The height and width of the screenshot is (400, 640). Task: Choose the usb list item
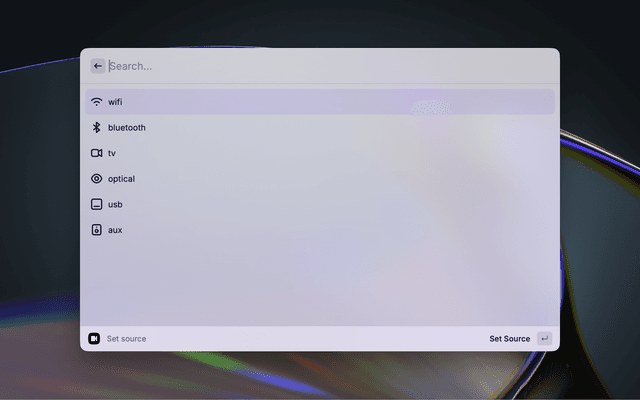tap(320, 204)
